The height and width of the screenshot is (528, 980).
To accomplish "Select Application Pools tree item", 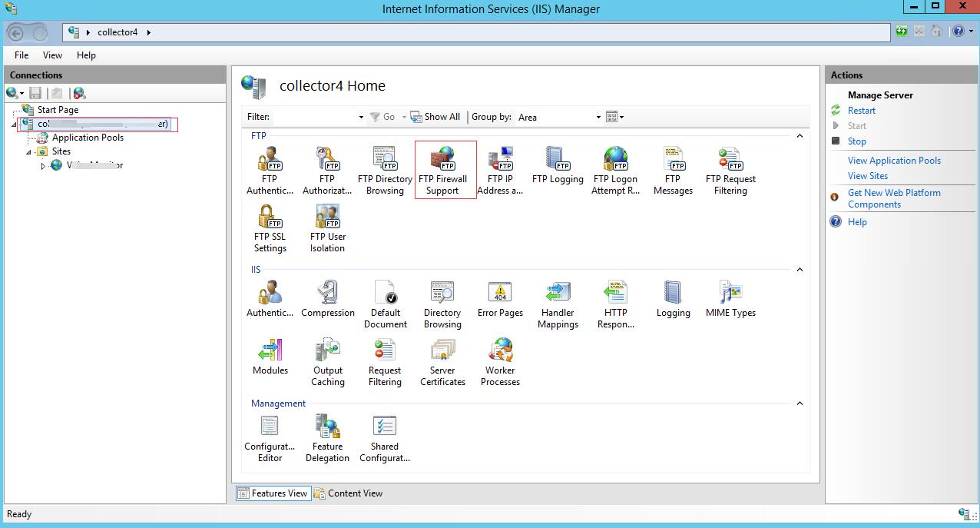I will click(88, 138).
